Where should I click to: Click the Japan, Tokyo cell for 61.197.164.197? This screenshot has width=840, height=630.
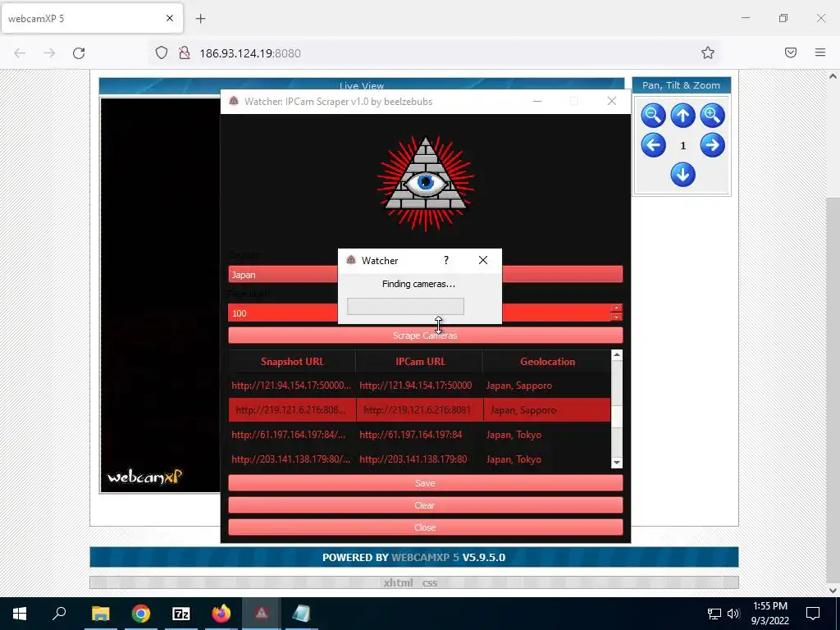point(547,435)
